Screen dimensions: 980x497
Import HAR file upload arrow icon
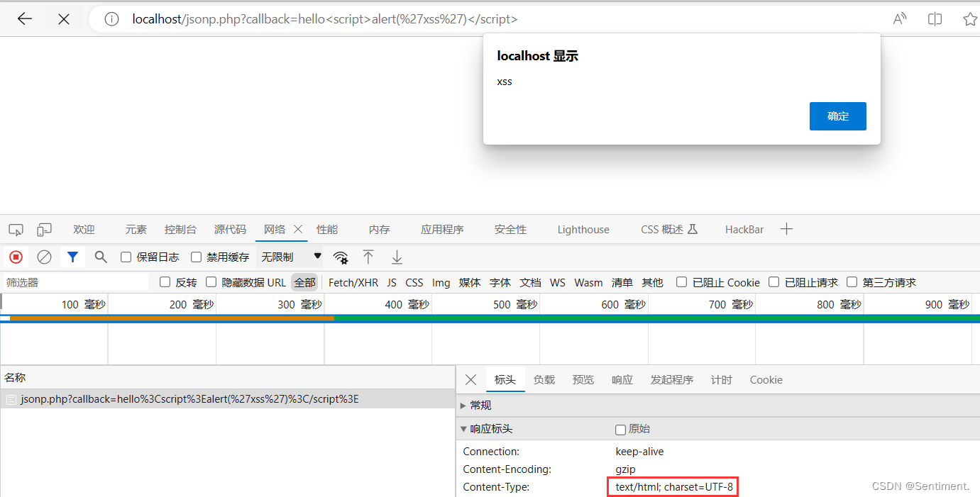(368, 257)
